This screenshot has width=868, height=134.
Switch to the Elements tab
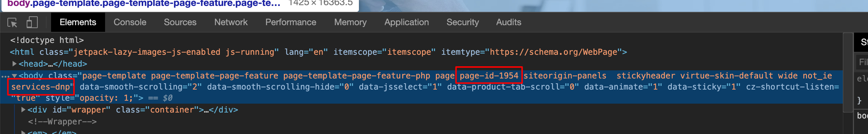point(78,22)
